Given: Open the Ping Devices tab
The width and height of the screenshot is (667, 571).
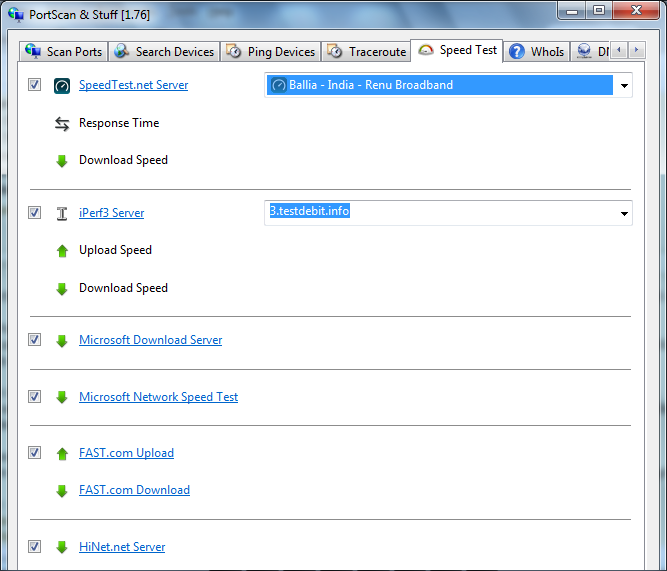Looking at the screenshot, I should (x=271, y=51).
